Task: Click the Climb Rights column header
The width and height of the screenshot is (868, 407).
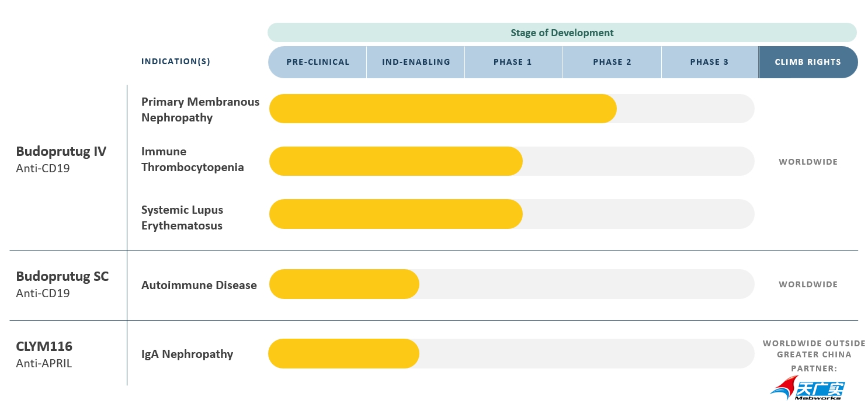Action: coord(808,62)
